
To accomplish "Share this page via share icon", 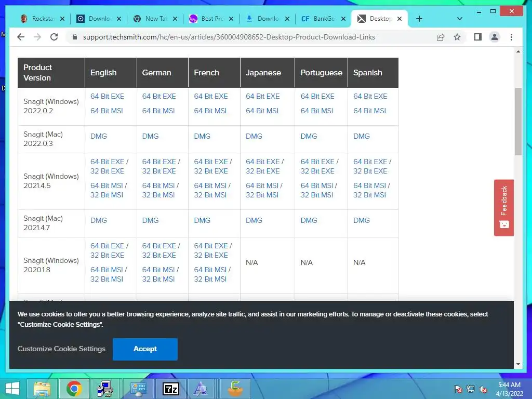I will 441,37.
